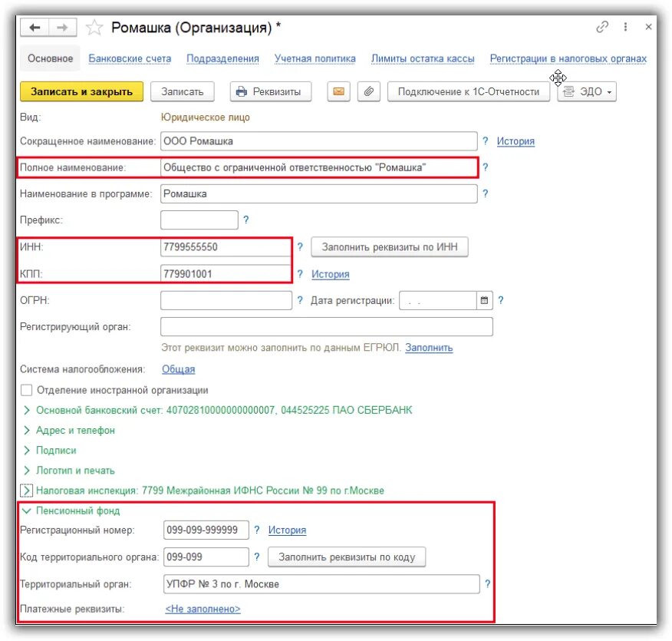The image size is (672, 641).
Task: Focus the ИНН field with 7799555550
Action: tap(226, 247)
